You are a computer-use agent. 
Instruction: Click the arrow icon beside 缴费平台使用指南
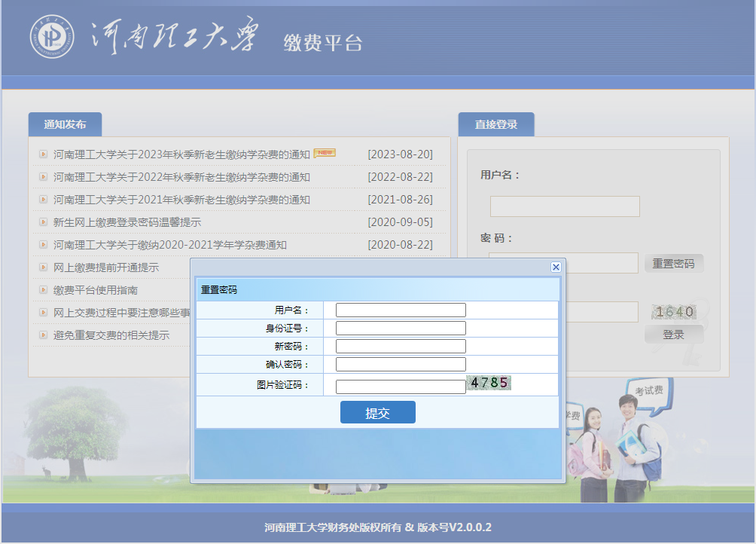[42, 289]
